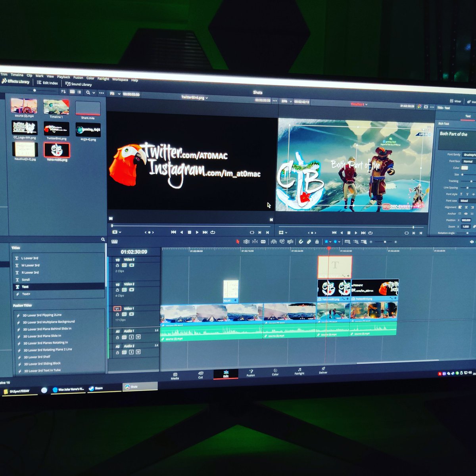The height and width of the screenshot is (476, 476).
Task: Adjust media pool thumbnail size slider
Action: 34,90
